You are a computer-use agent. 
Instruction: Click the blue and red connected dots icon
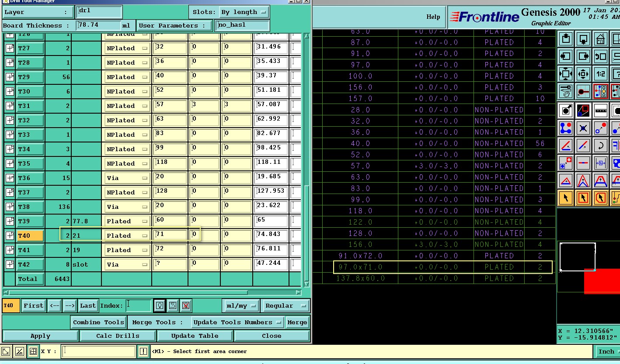tap(566, 128)
